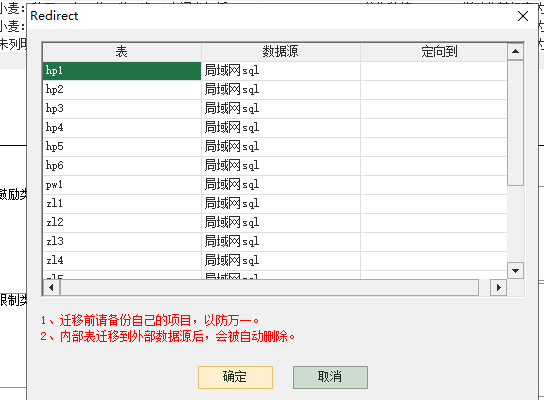
Task: Click the scroll up arrow in the table
Action: click(x=515, y=52)
